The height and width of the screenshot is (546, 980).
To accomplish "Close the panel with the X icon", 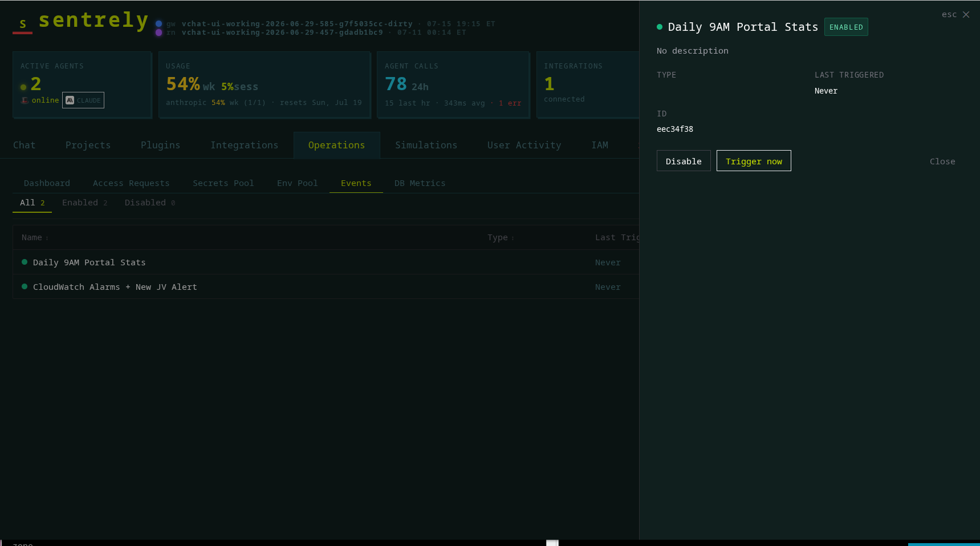I will pyautogui.click(x=966, y=15).
